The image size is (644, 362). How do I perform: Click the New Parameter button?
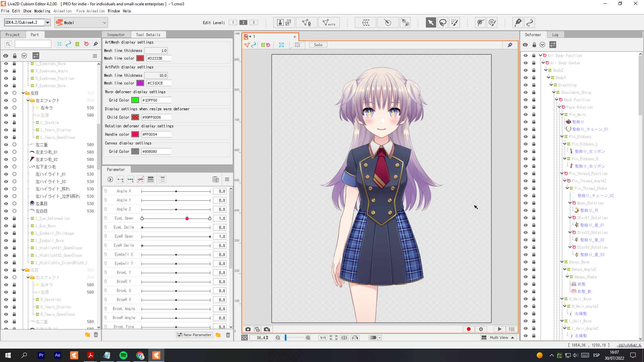[x=195, y=335]
